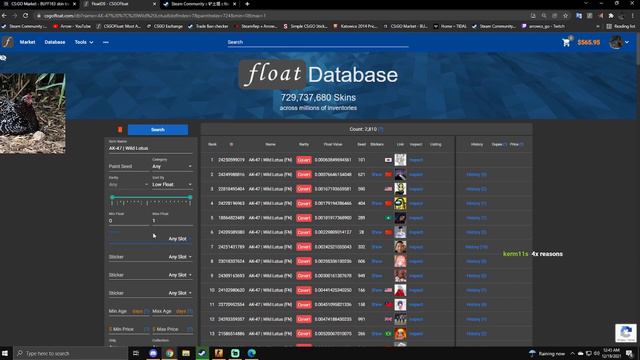Click the Min Age input field

pyautogui.click(x=128, y=311)
